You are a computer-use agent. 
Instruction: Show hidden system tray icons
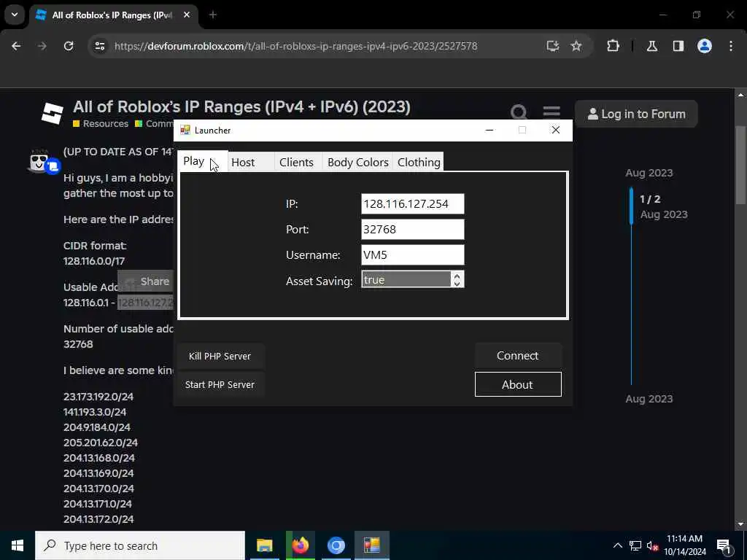[x=617, y=545]
